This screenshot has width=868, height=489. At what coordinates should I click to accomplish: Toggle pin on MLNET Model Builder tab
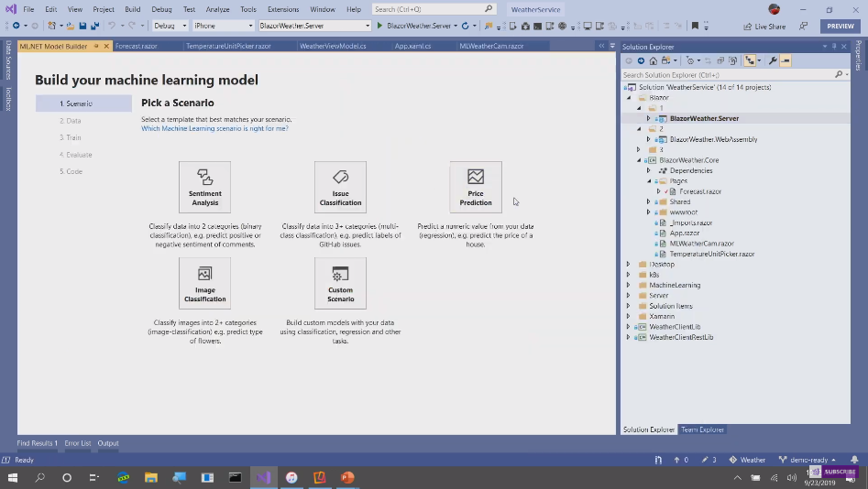[x=96, y=46]
